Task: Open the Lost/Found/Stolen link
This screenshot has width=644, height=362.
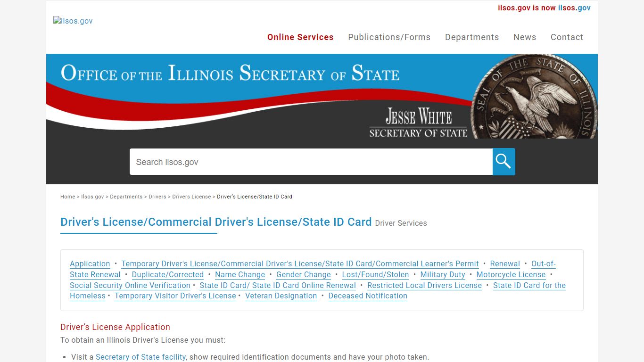Action: click(376, 274)
